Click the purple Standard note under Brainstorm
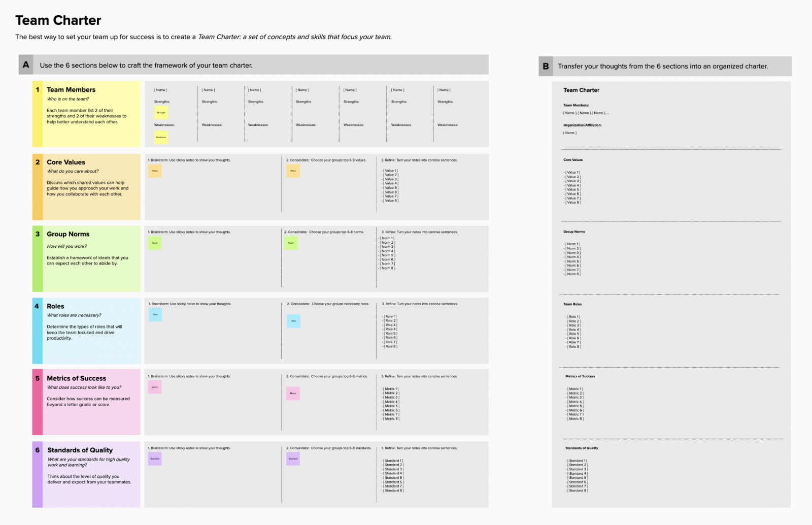This screenshot has width=812, height=525. point(155,459)
